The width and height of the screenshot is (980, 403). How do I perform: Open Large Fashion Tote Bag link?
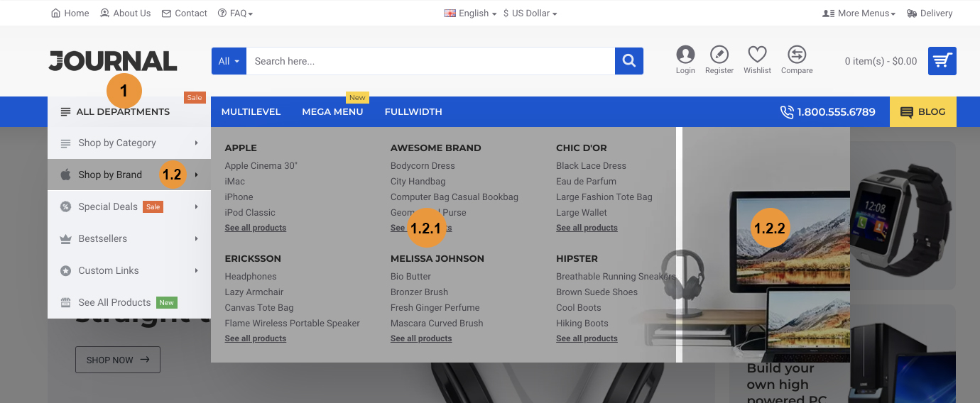604,197
